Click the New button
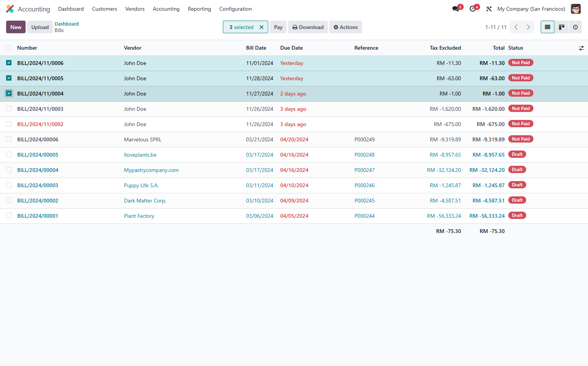This screenshot has height=366, width=588. 16,27
